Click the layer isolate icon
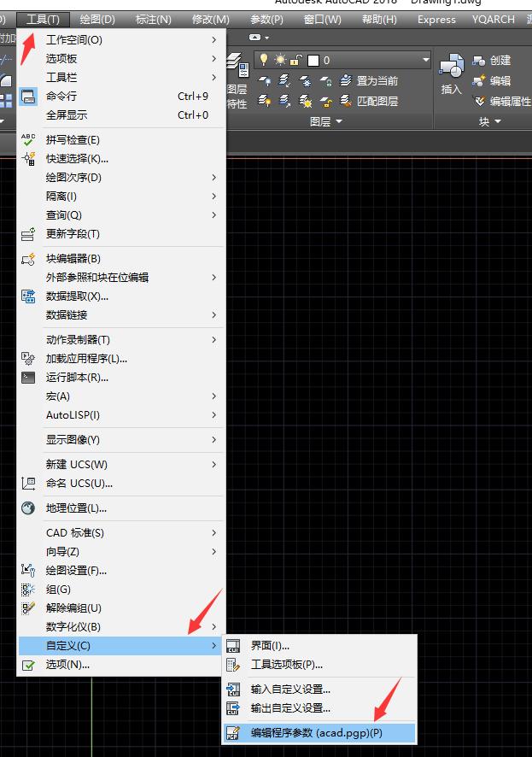Screen dimensions: 532x757 coord(284,80)
